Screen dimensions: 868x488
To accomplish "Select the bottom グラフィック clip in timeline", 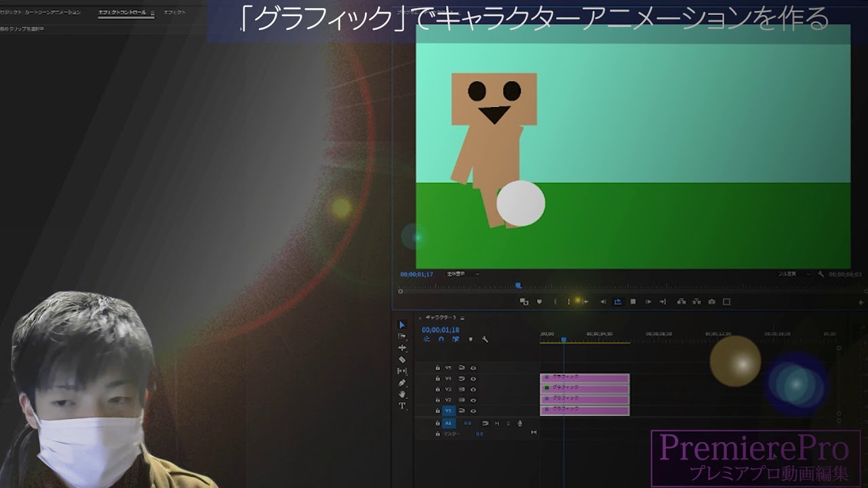I will click(x=585, y=409).
